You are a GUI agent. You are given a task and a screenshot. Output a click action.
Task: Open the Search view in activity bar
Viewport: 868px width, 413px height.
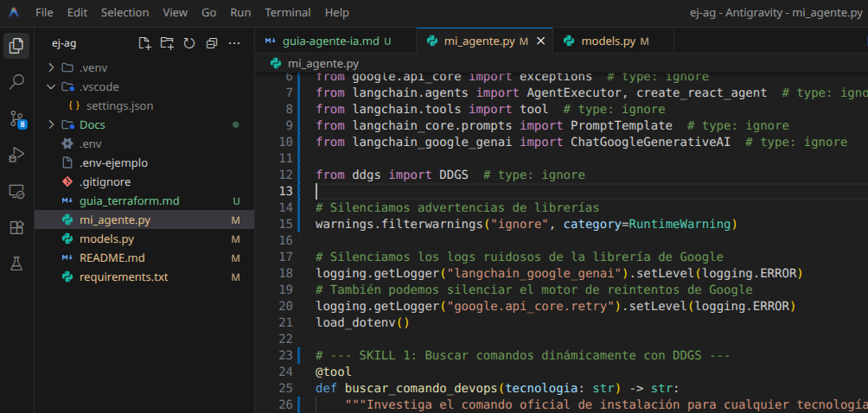[x=16, y=82]
